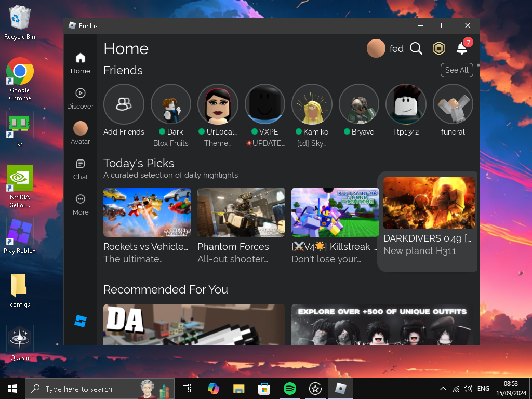Open the clock and date flyout
This screenshot has width=532, height=399.
coord(511,389)
